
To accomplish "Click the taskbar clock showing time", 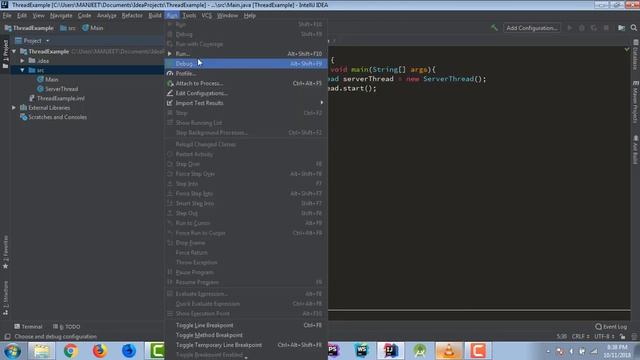I will click(617, 351).
